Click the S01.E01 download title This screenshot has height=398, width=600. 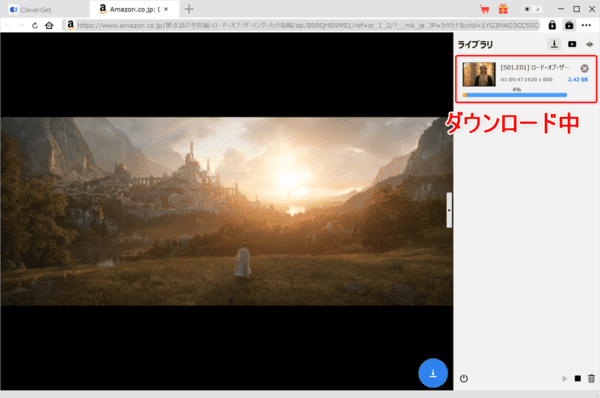(x=535, y=68)
